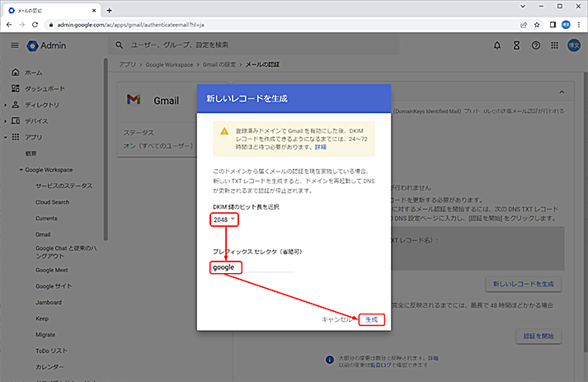The height and width of the screenshot is (382, 588).
Task: Open the DKIM bit length 2048 dropdown
Action: click(x=224, y=219)
